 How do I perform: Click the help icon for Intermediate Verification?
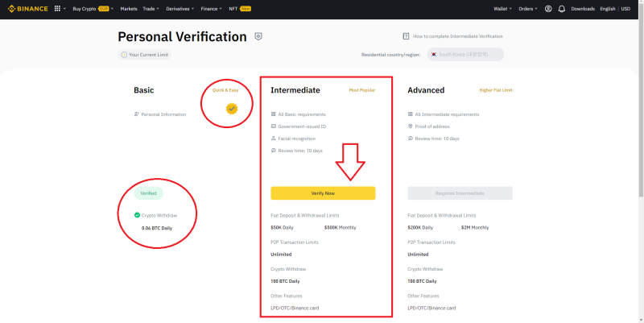(406, 36)
